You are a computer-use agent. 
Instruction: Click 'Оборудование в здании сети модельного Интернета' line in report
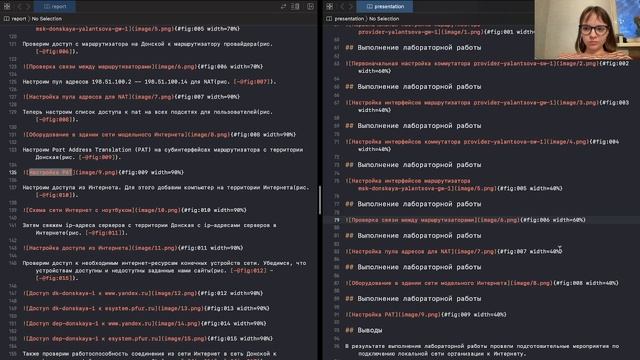point(160,134)
